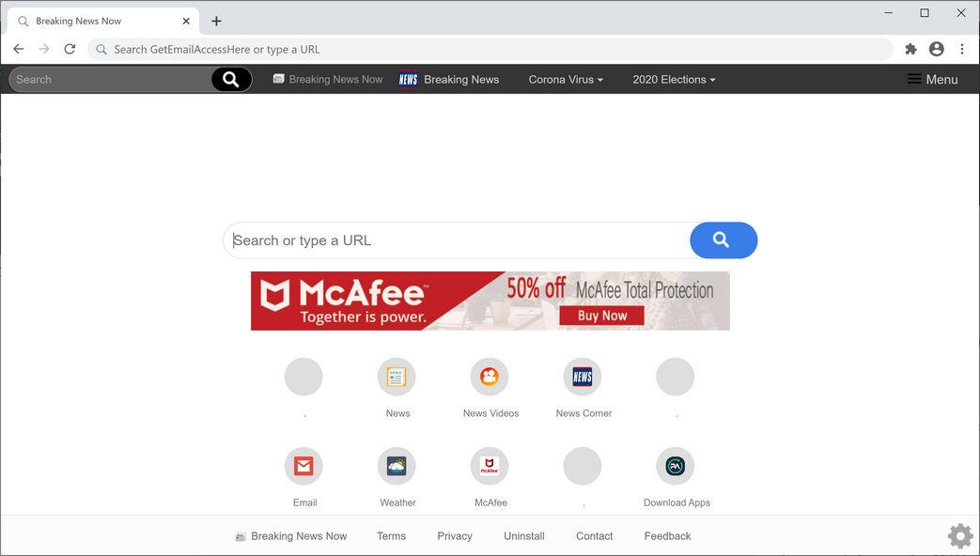Click the News Videos icon
Viewport: 980px width, 556px height.
point(490,376)
